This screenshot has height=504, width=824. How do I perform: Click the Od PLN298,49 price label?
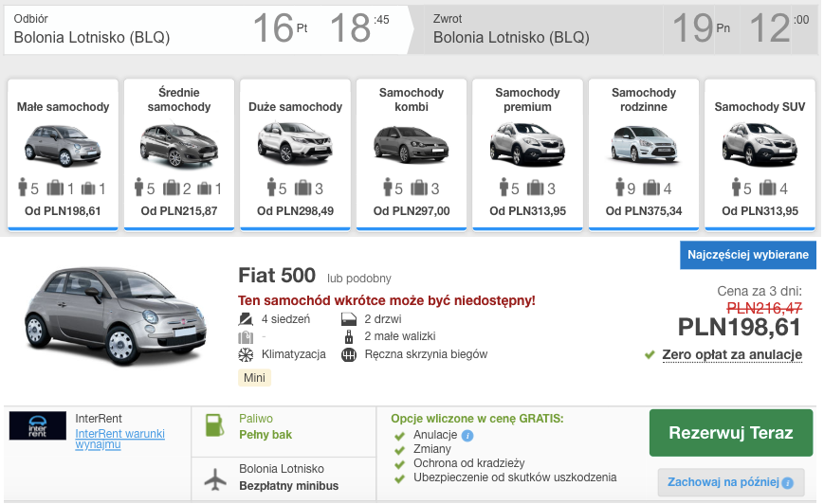295,211
